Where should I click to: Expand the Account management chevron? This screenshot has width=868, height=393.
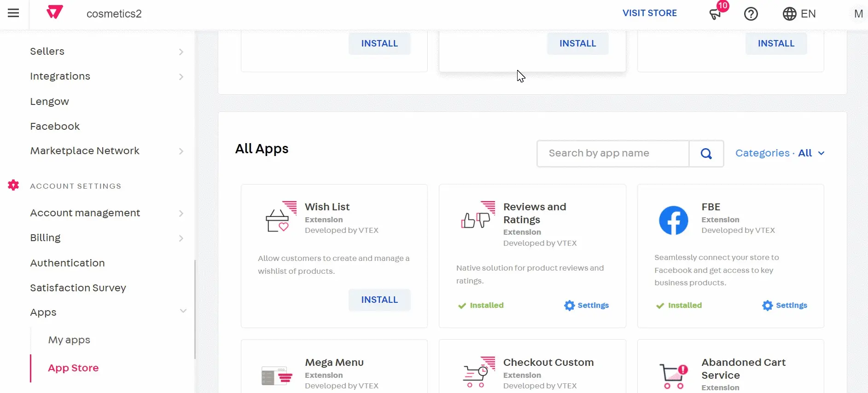pos(181,214)
